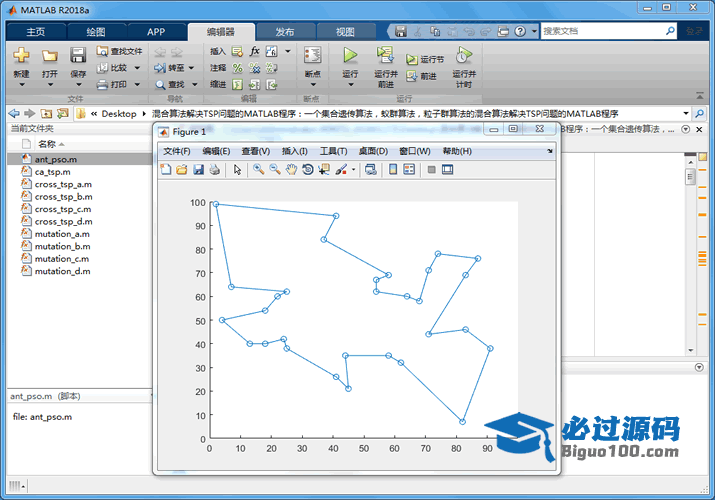
Task: Click New Figure icon in figure toolbar
Action: pos(166,170)
